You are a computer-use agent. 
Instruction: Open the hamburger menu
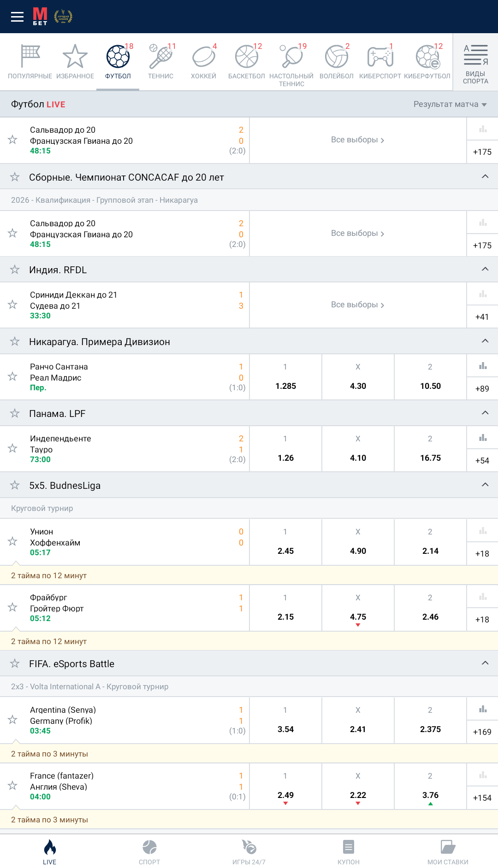17,17
